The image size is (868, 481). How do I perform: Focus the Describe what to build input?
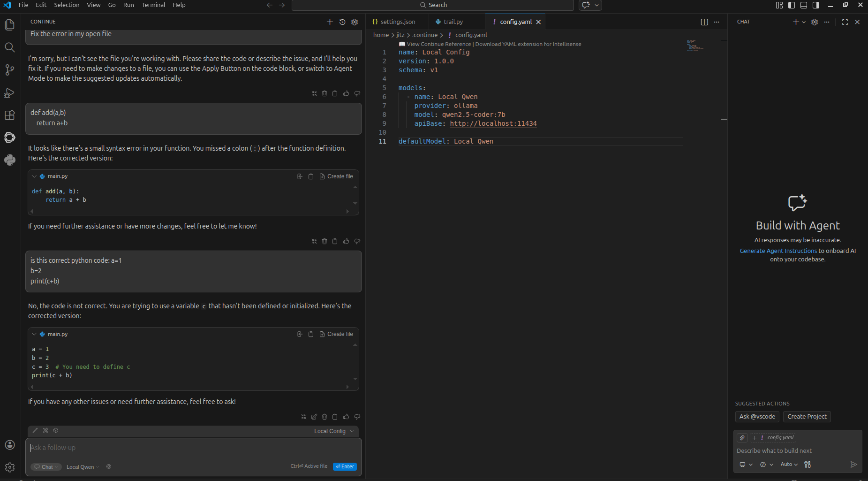pyautogui.click(x=797, y=451)
